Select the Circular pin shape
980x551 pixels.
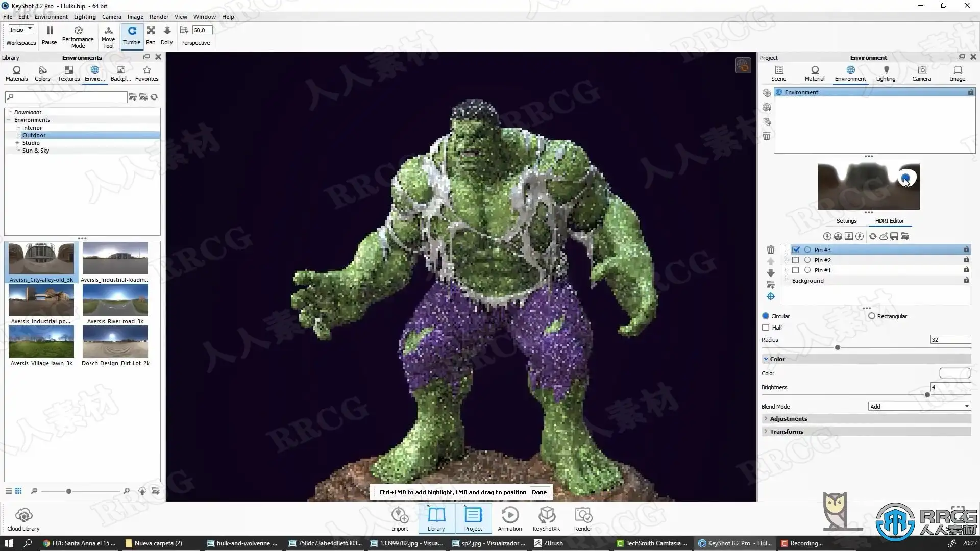[x=766, y=316]
